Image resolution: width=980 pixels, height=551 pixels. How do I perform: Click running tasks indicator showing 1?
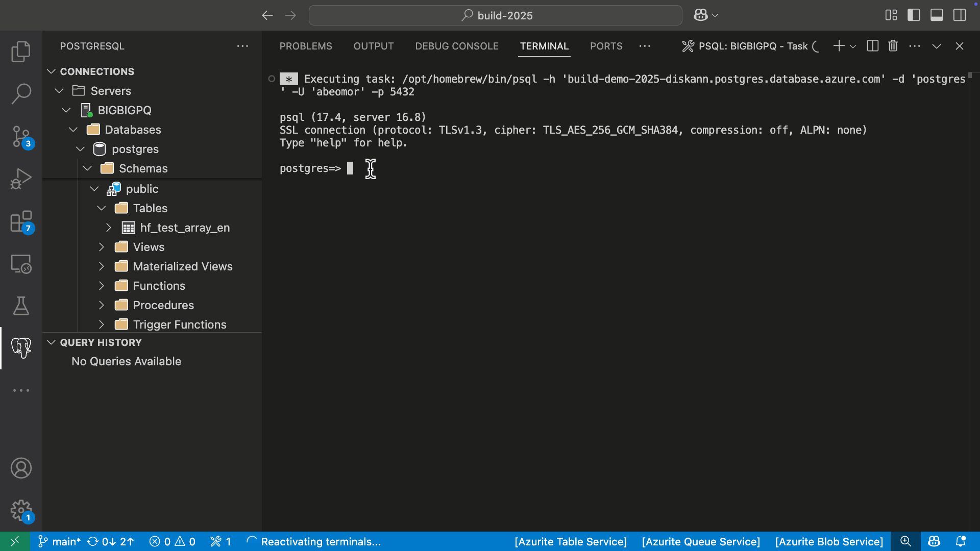[220, 541]
